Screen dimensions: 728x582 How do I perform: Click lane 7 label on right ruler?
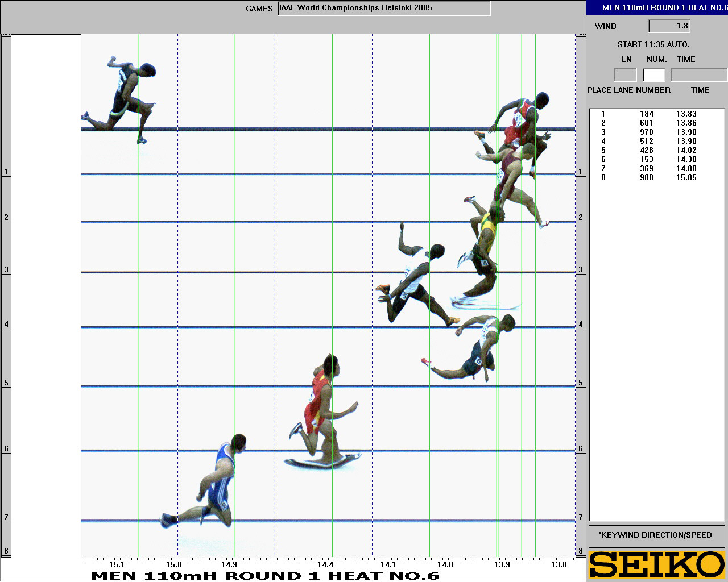(x=581, y=517)
